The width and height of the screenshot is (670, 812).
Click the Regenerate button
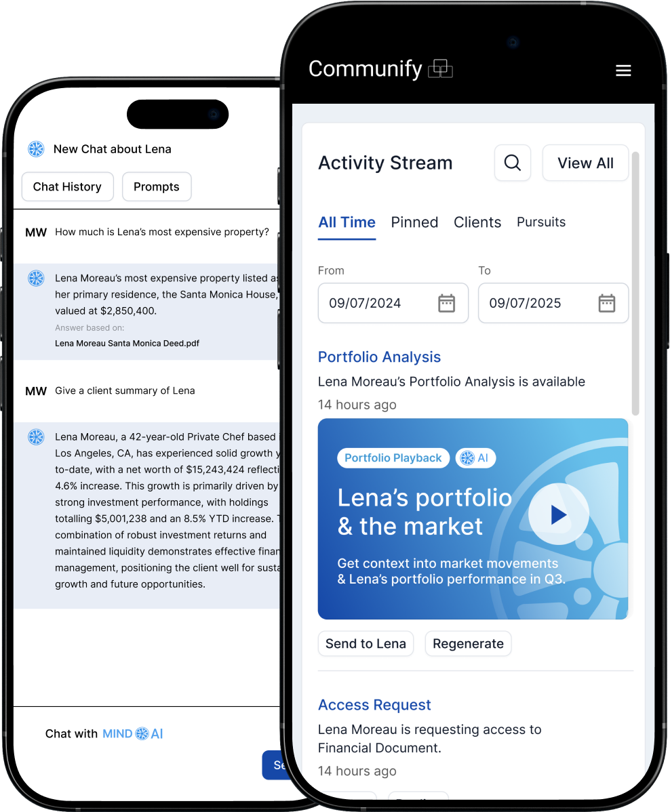point(468,644)
